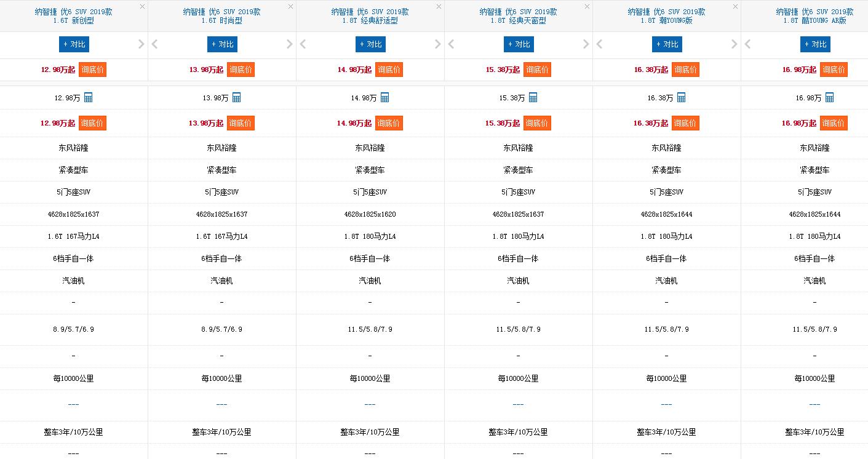The height and width of the screenshot is (459, 868).
Task: Add 1.8T 酷YOUNG AR版 to comparison
Action: click(x=815, y=44)
